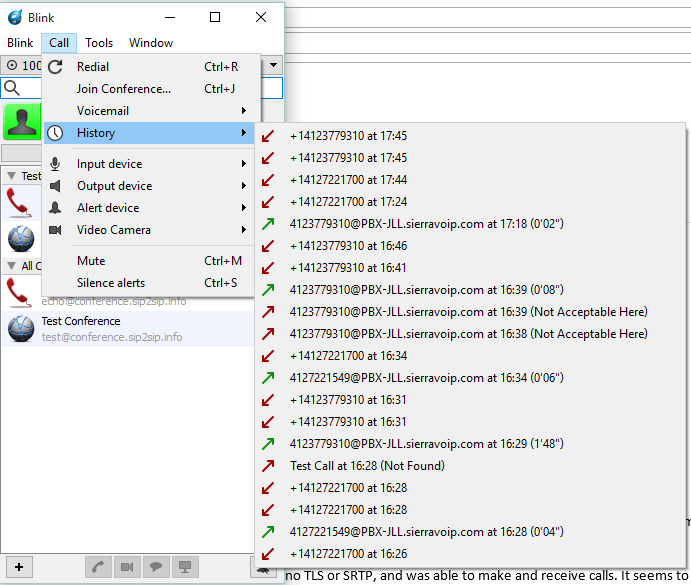Viewport: 691px width, 585px height.
Task: Collapse the All Contacts group triangle
Action: [12, 266]
